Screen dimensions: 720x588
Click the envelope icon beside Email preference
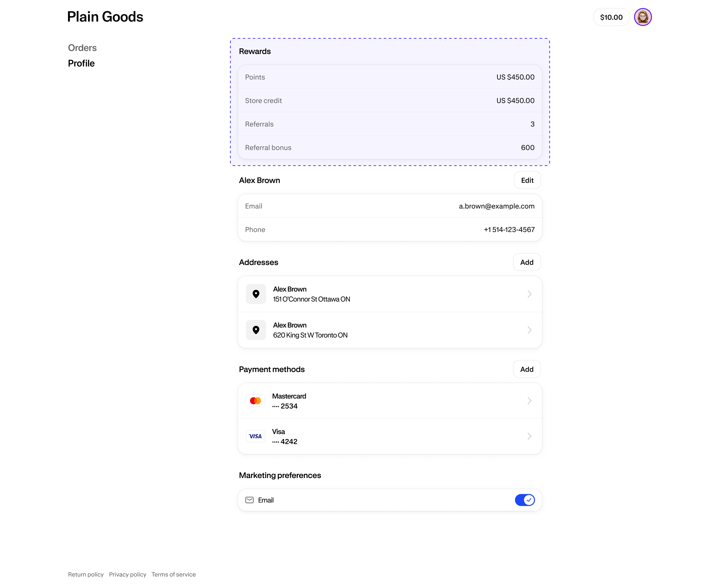coord(249,500)
